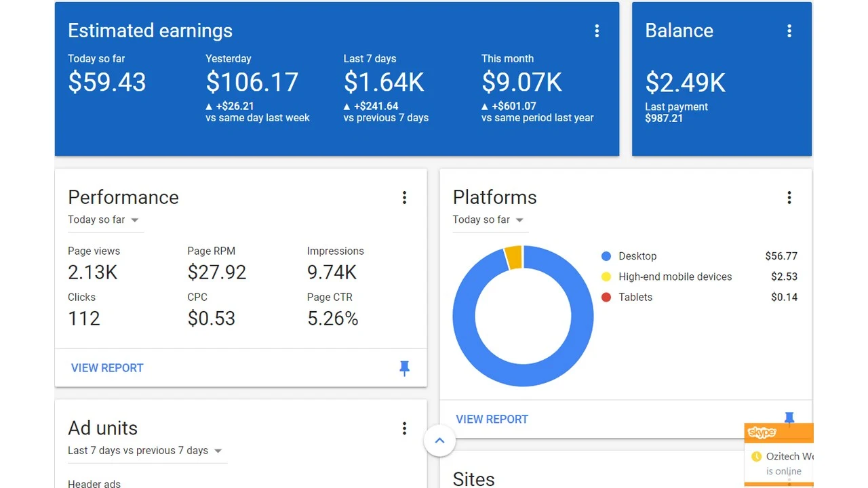868x488 pixels.
Task: Click Desktop earnings $56.77
Action: point(781,256)
